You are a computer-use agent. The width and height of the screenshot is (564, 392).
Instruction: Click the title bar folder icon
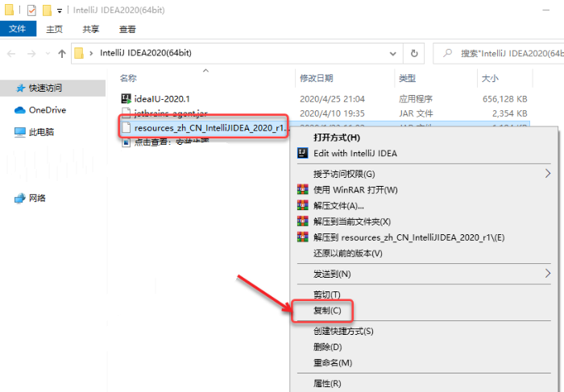(9, 10)
